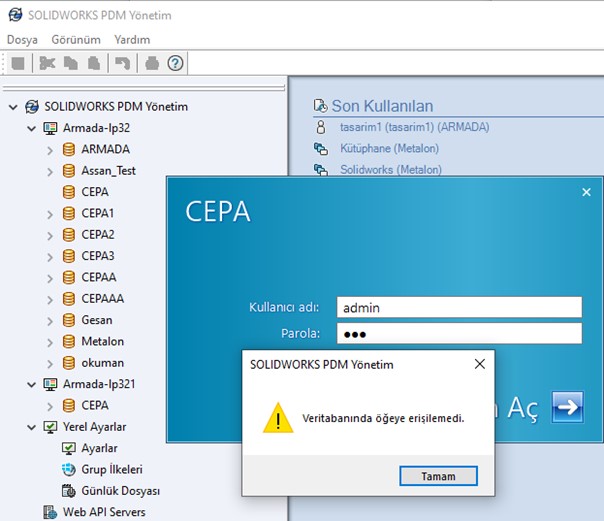
Task: Click the Parola password field
Action: [x=457, y=333]
